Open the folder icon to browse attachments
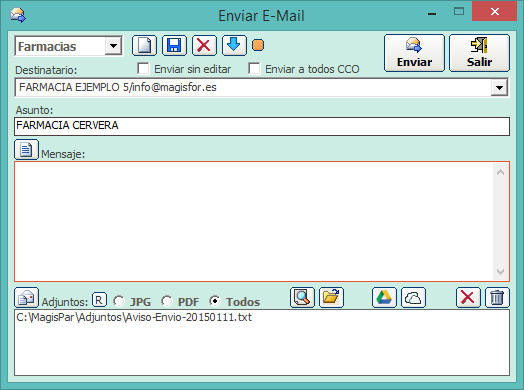524x390 pixels. (331, 297)
